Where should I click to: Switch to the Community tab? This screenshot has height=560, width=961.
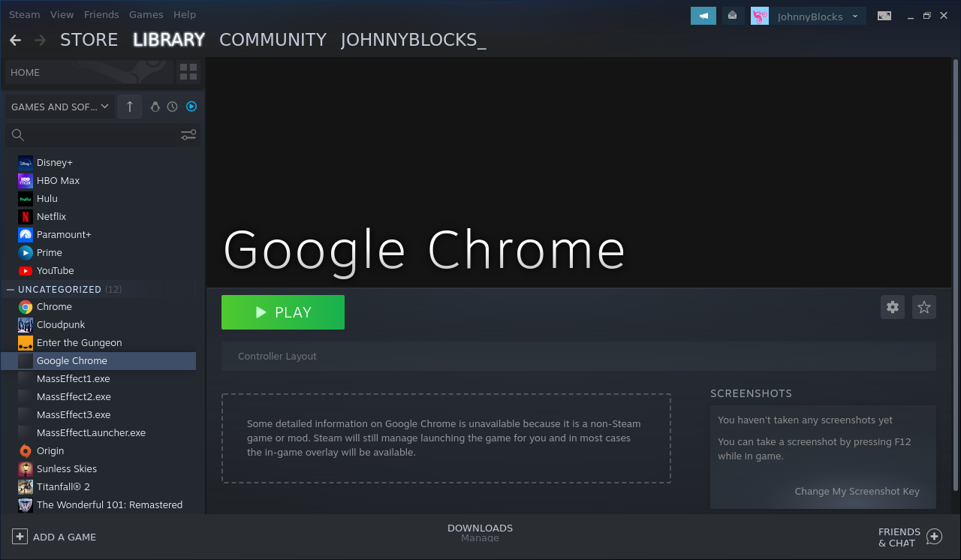[273, 40]
